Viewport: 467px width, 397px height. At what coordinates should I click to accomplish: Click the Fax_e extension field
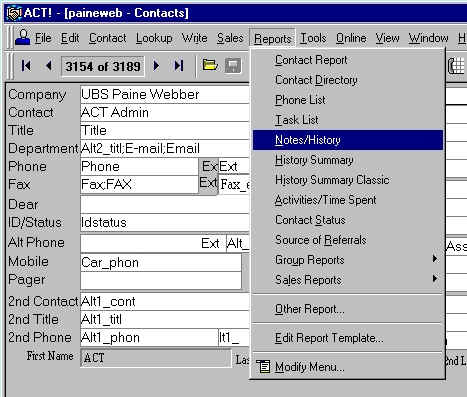click(x=234, y=185)
